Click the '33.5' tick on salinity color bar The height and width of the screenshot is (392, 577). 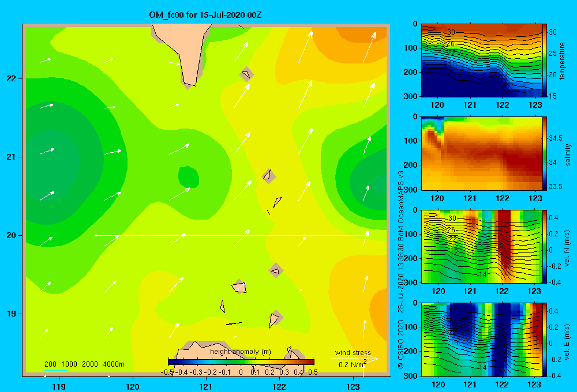coord(555,186)
